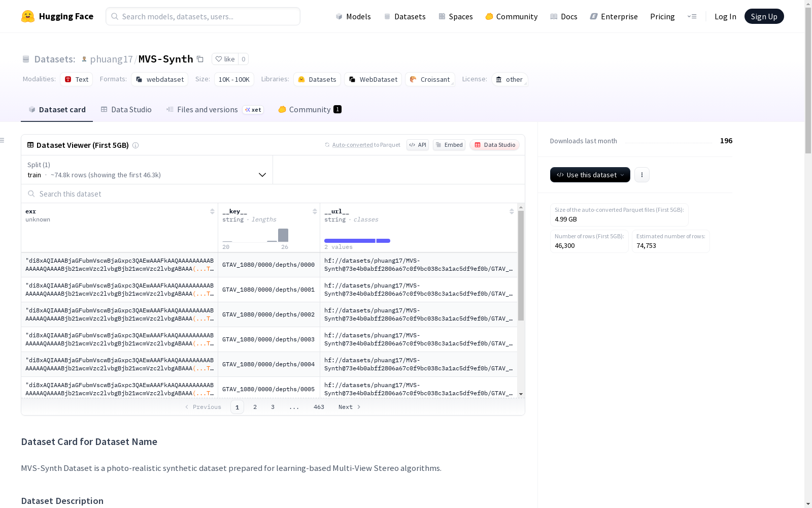Sort the __key__ column

click(x=315, y=211)
